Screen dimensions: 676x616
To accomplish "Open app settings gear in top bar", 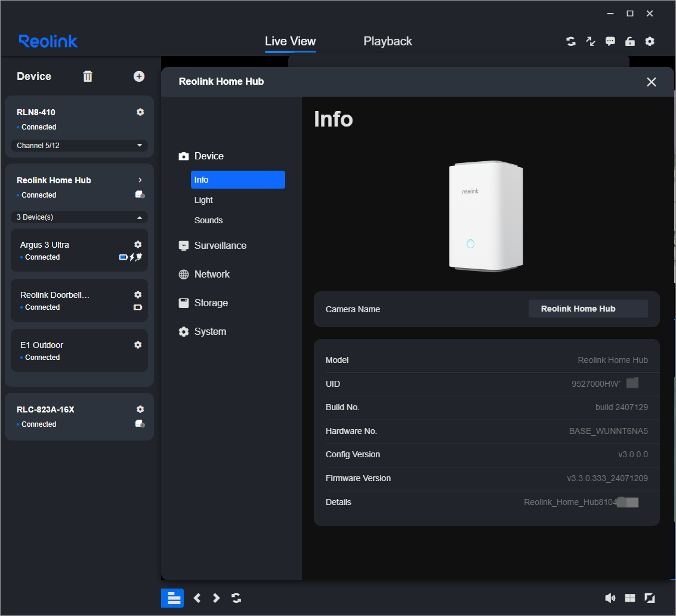I will pyautogui.click(x=650, y=41).
